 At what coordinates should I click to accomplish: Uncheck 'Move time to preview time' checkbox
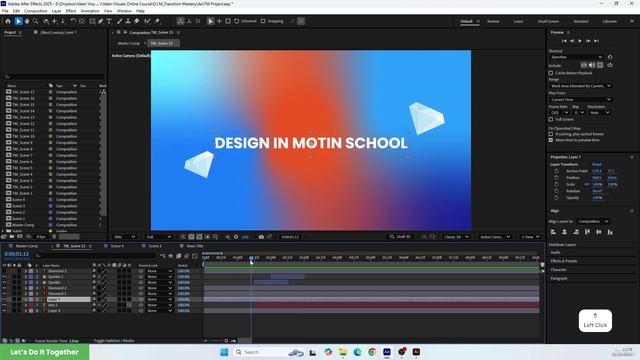(551, 140)
